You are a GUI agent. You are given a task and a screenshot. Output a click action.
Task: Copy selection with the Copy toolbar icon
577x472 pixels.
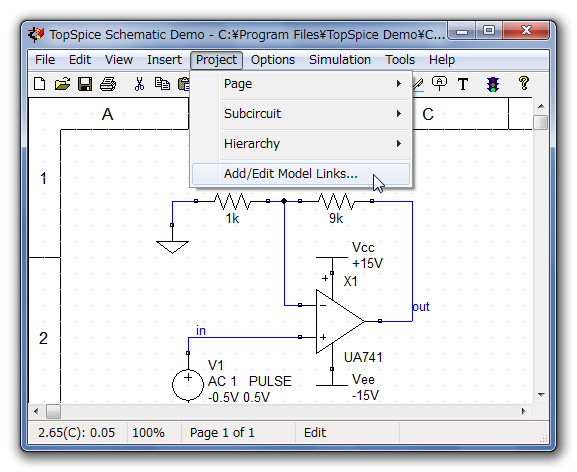click(162, 84)
